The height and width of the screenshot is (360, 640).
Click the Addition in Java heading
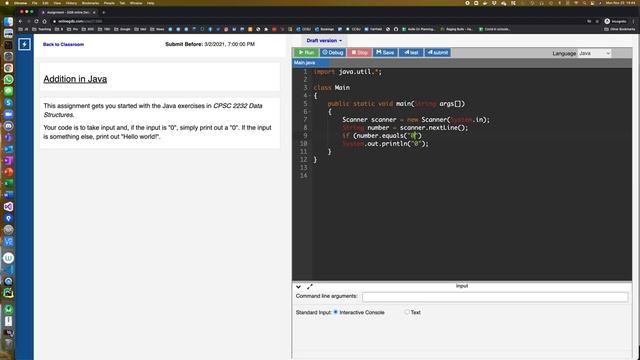coord(75,79)
